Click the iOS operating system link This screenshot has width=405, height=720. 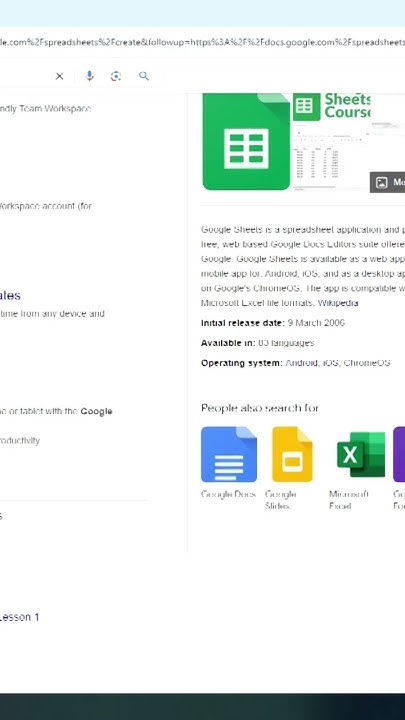tap(330, 363)
